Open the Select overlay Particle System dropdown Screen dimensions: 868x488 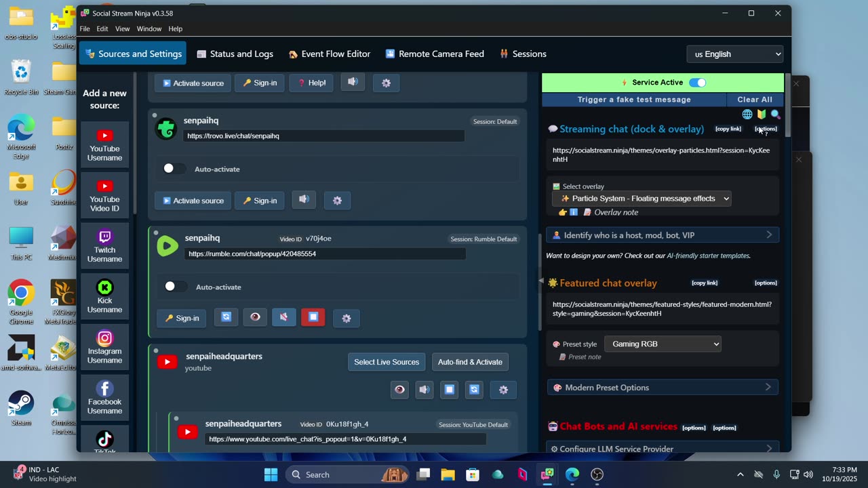click(x=642, y=199)
